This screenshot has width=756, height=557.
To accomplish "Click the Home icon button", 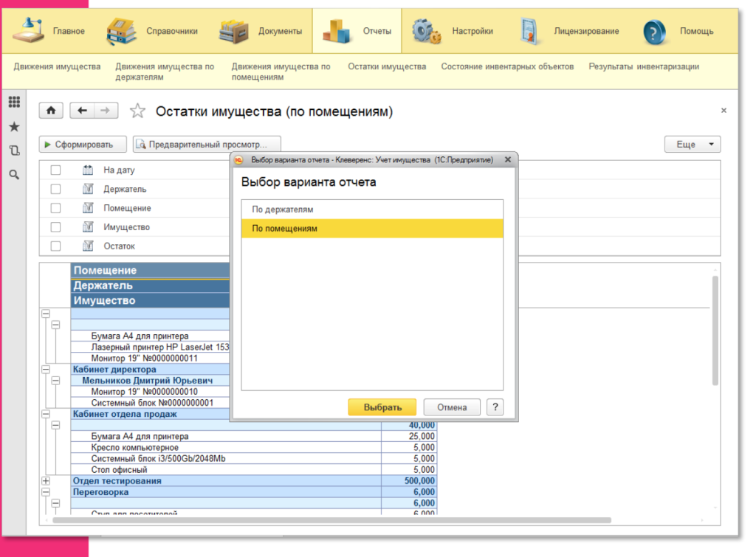I will [x=51, y=111].
